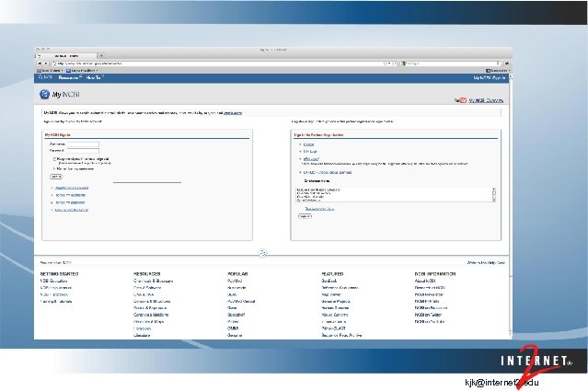
Task: Click the Register for an account link
Action: [72, 188]
